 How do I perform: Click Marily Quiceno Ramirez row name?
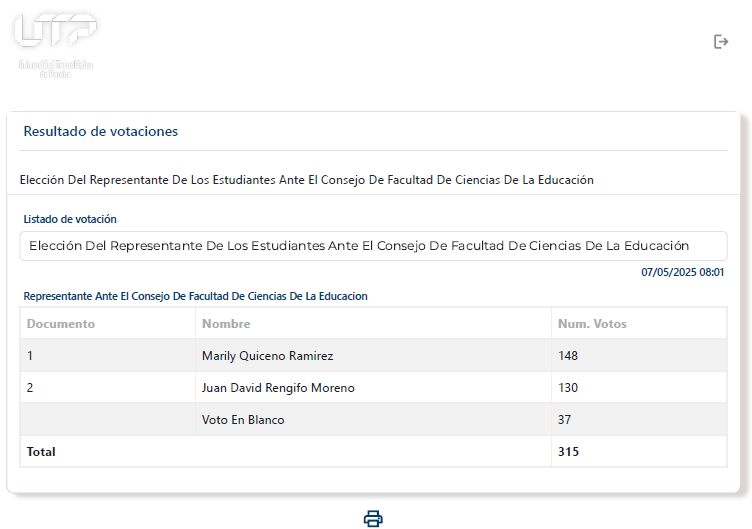coord(268,356)
